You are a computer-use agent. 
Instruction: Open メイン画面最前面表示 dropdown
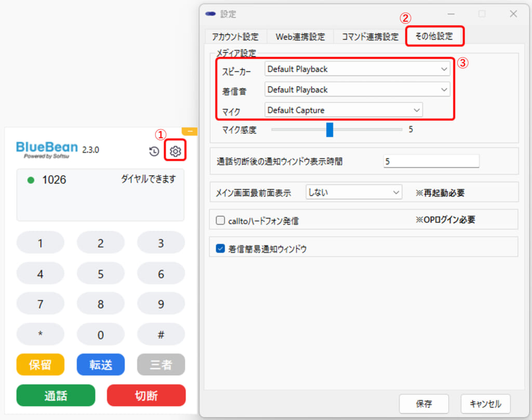pyautogui.click(x=354, y=192)
